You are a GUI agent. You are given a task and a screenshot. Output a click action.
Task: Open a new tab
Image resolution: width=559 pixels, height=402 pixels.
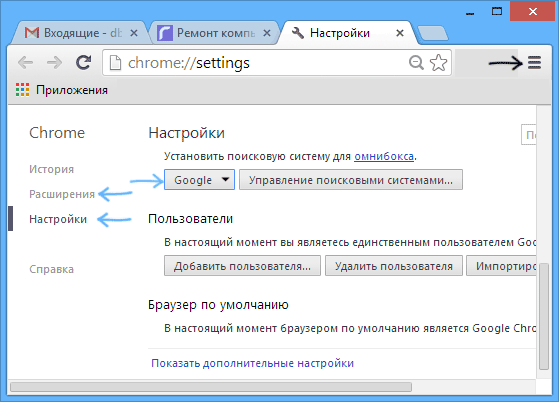pyautogui.click(x=433, y=34)
